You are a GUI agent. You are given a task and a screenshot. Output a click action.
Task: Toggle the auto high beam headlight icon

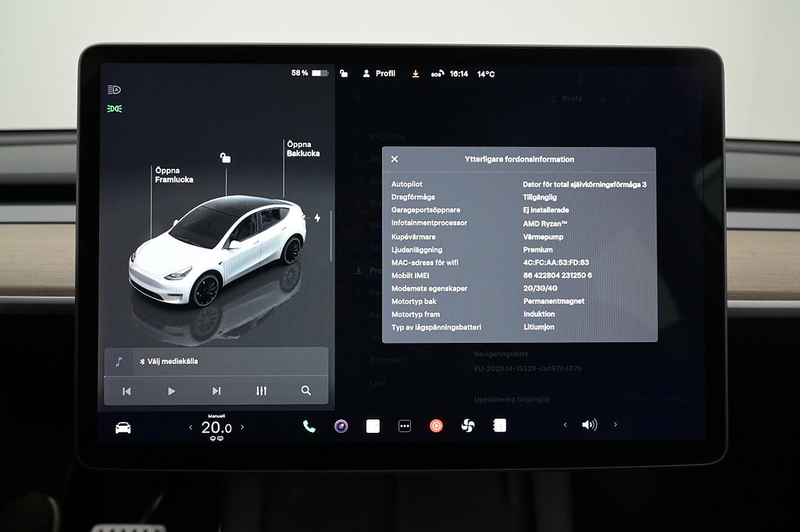pyautogui.click(x=115, y=90)
